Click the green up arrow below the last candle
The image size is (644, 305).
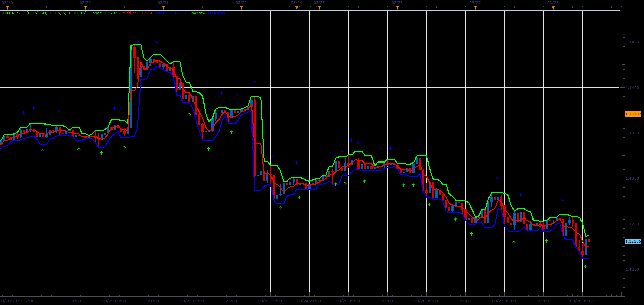click(585, 266)
